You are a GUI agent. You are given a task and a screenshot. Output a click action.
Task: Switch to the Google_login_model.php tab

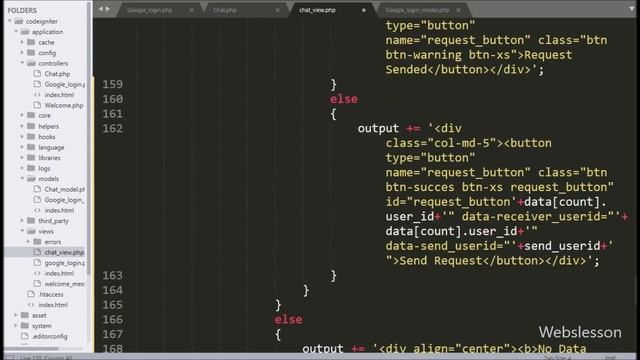[x=417, y=10]
